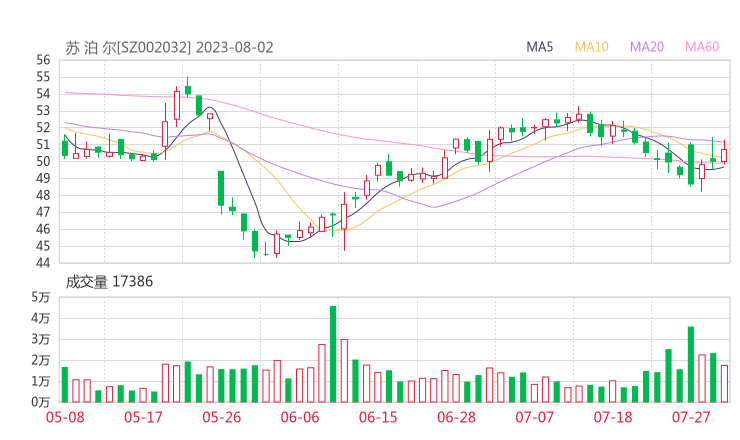Click the 05-08 date axis label

coord(65,417)
